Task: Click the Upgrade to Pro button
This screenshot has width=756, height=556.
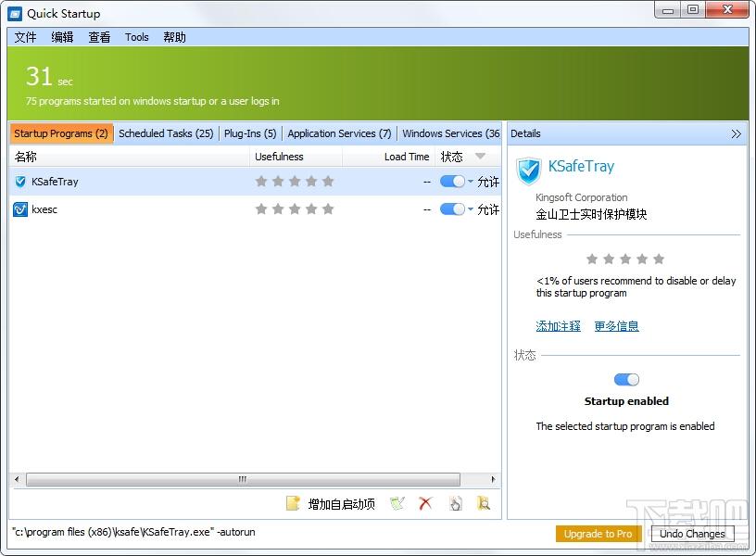Action: click(x=598, y=534)
